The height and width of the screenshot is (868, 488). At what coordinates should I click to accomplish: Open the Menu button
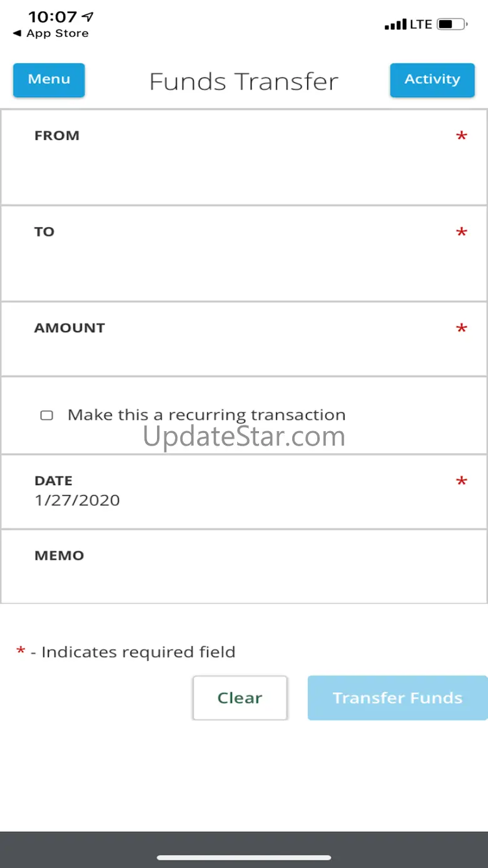[x=49, y=80]
